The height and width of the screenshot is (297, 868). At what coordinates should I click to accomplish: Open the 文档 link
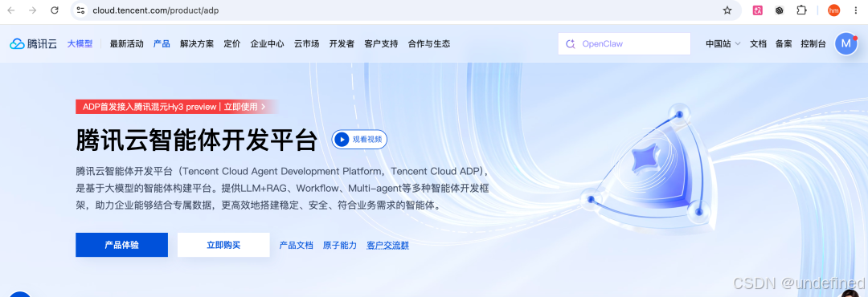point(758,43)
